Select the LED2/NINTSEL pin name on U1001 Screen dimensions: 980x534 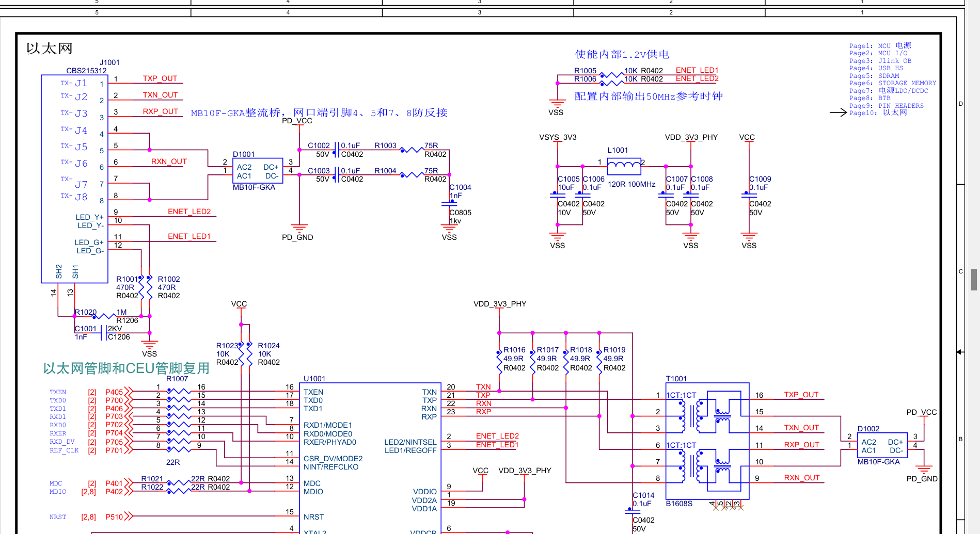[410, 442]
